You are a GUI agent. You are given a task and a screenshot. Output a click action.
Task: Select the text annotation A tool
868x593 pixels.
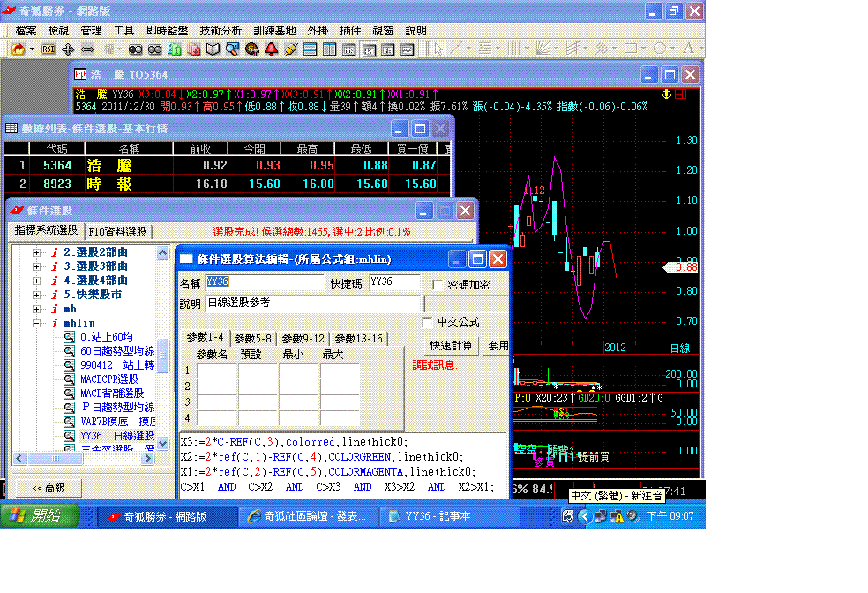tap(688, 49)
